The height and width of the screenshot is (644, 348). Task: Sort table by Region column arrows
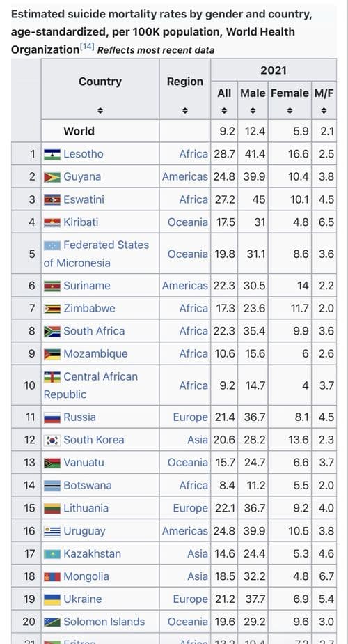185,111
